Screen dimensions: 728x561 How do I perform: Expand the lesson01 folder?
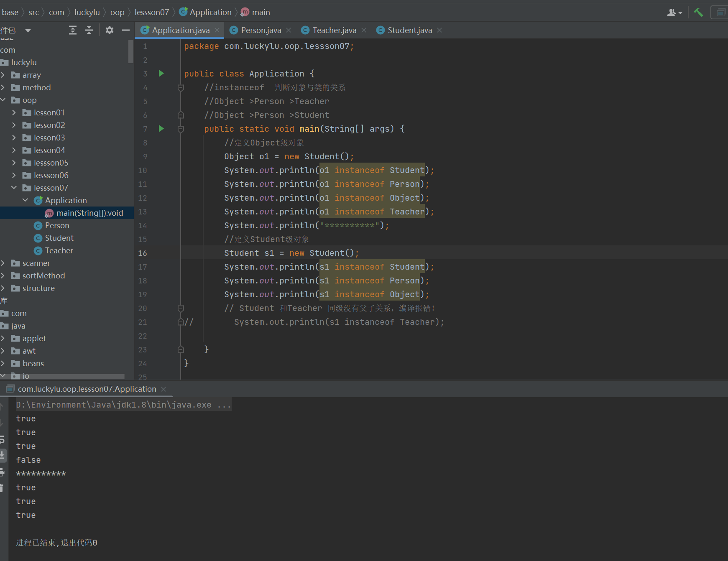tap(14, 113)
